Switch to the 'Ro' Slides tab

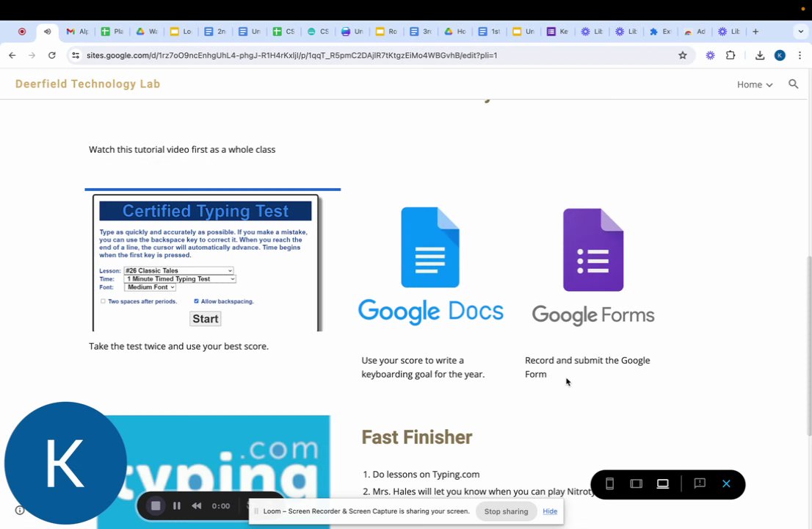coord(386,32)
